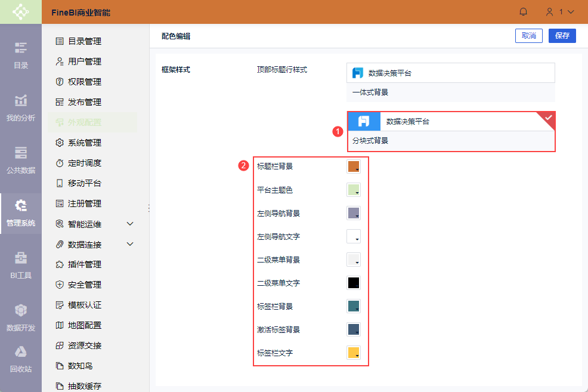Viewport: 588px width, 392px height.
Task: Open 标题栏背景 color picker
Action: [354, 166]
